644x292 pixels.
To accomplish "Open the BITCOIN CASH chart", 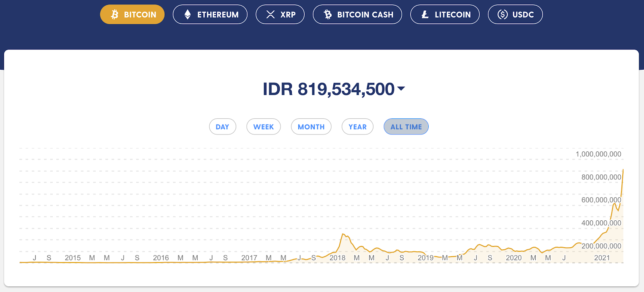I will click(x=357, y=14).
